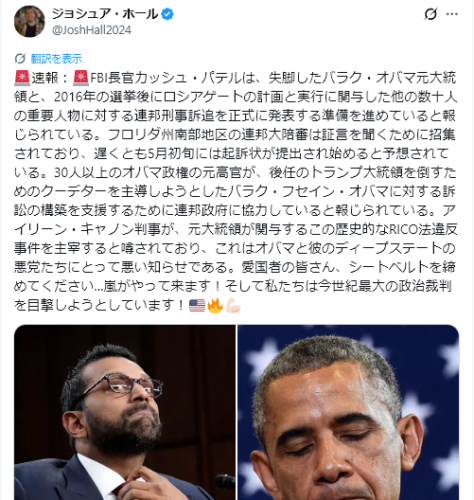Open the right photo with the starry backdrop
The height and width of the screenshot is (500, 474).
(348, 412)
